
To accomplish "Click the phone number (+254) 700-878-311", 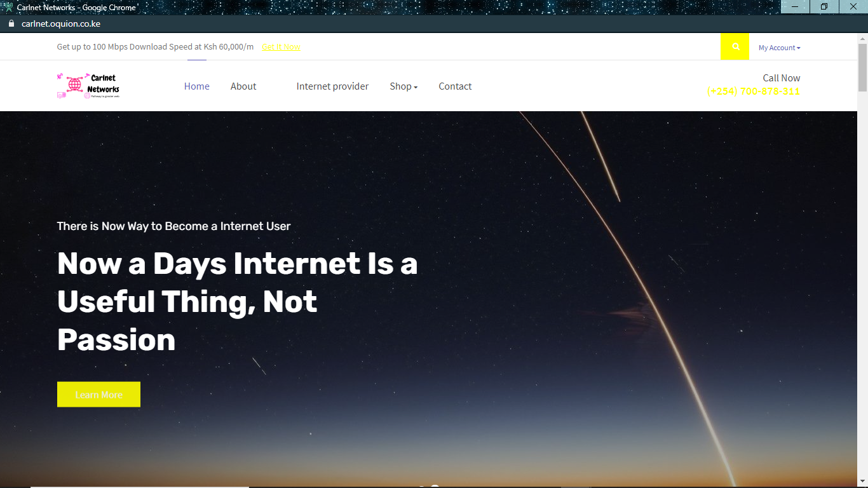I will coord(754,91).
